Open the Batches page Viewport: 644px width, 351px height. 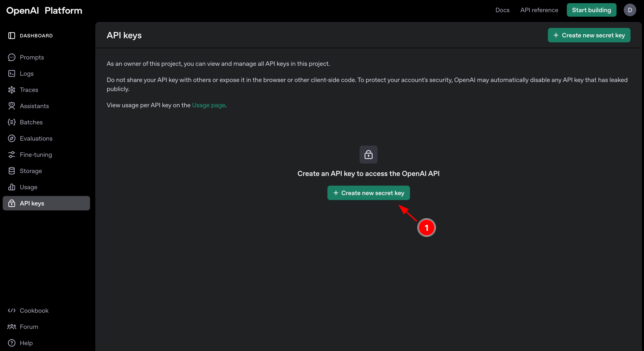pos(46,122)
